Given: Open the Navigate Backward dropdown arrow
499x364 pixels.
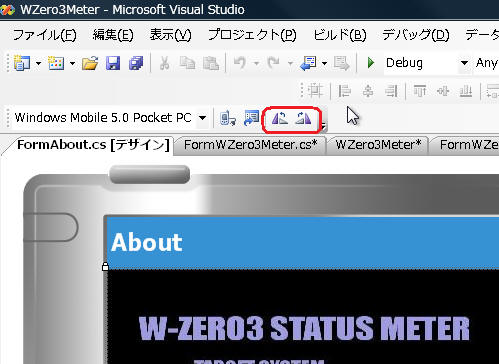Looking at the screenshot, I should [x=324, y=63].
